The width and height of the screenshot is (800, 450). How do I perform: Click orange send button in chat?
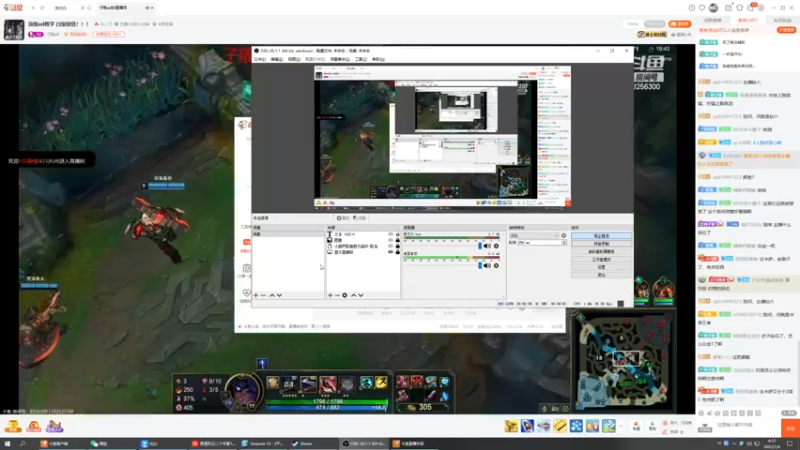790,429
